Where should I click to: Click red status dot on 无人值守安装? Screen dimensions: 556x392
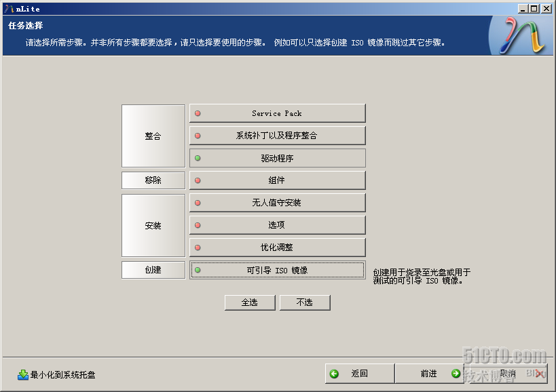(x=198, y=203)
